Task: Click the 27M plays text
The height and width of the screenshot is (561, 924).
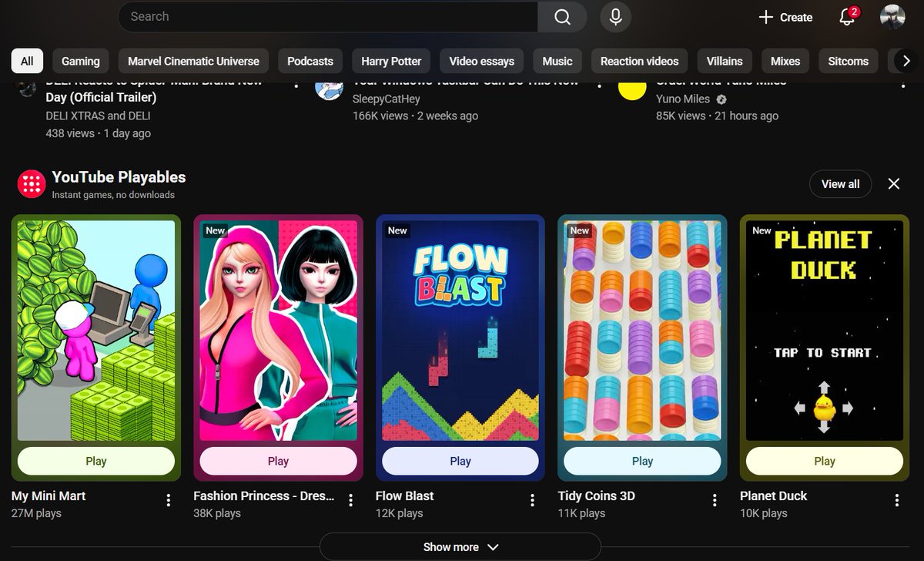Action: click(36, 513)
